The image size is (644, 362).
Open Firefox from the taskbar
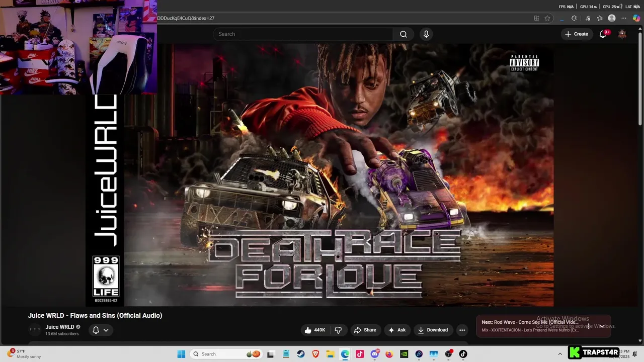[x=389, y=354]
